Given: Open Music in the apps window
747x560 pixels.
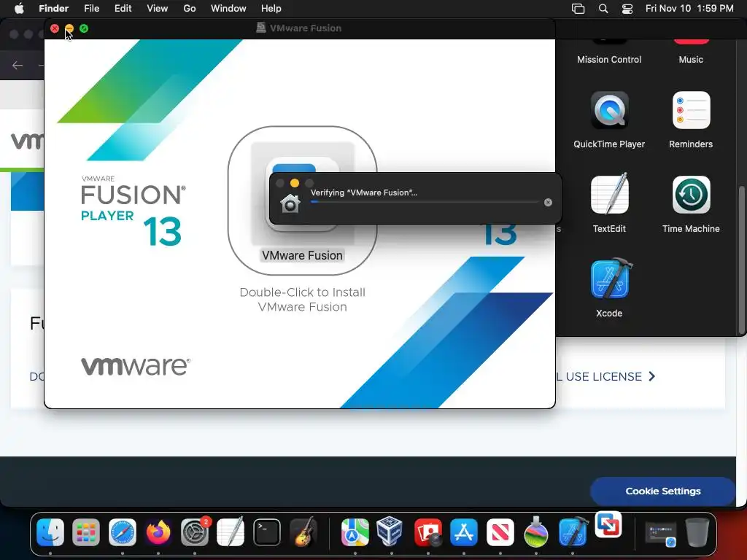Looking at the screenshot, I should 691,60.
